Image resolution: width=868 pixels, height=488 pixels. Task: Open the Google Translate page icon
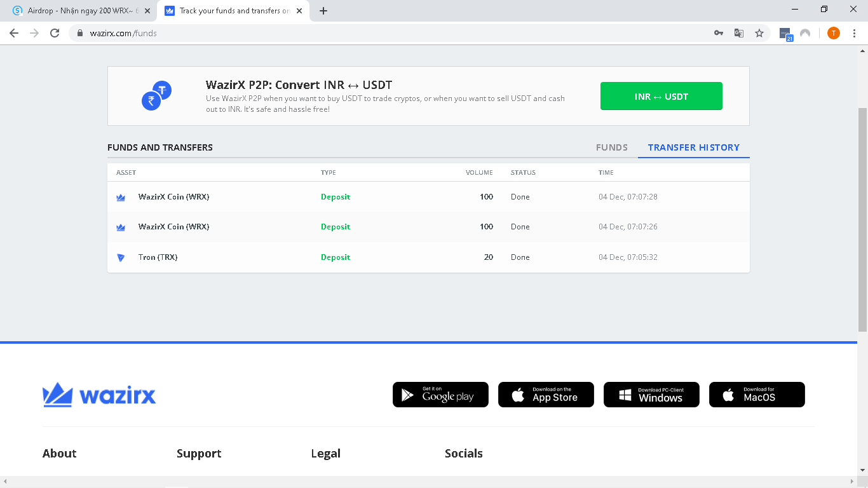(738, 33)
